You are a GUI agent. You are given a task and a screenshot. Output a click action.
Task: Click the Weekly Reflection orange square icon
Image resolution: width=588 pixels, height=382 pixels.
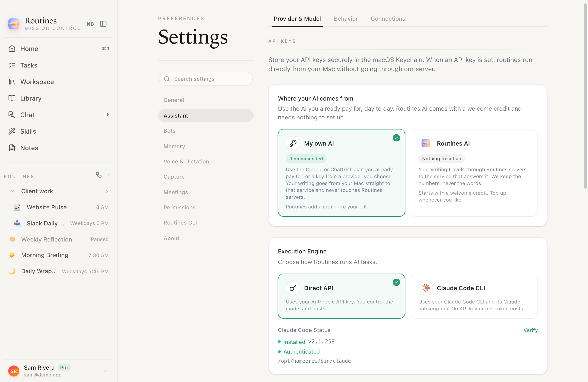[12, 239]
